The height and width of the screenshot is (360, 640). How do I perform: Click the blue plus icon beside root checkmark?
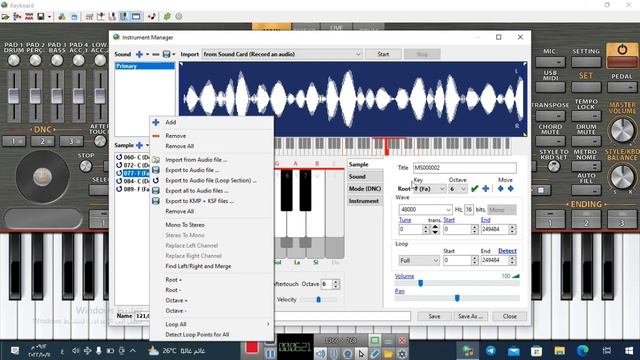point(486,189)
